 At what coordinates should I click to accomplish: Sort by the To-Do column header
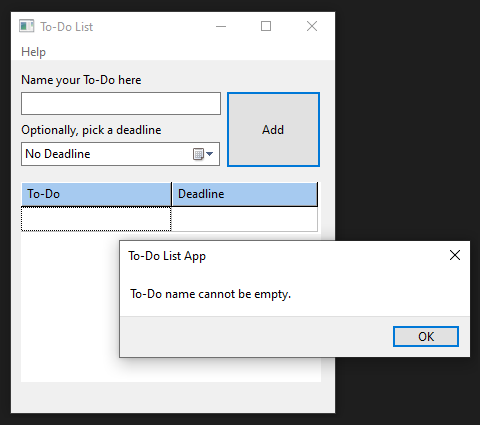(x=96, y=194)
